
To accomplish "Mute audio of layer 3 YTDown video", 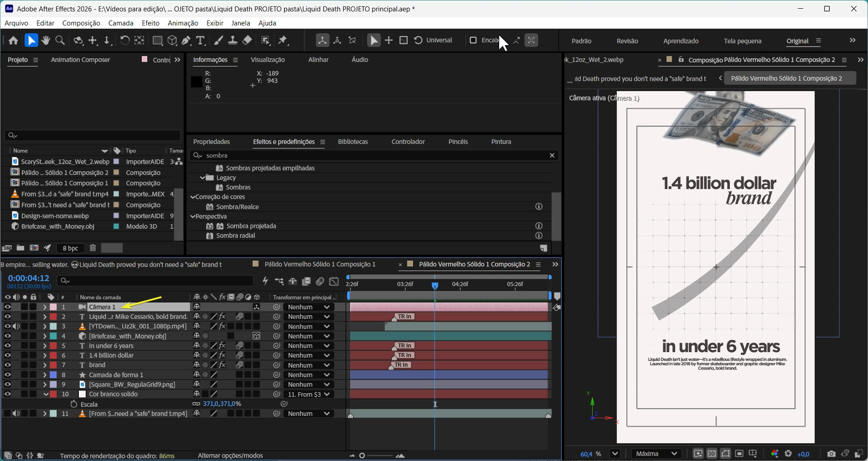I will [x=16, y=327].
